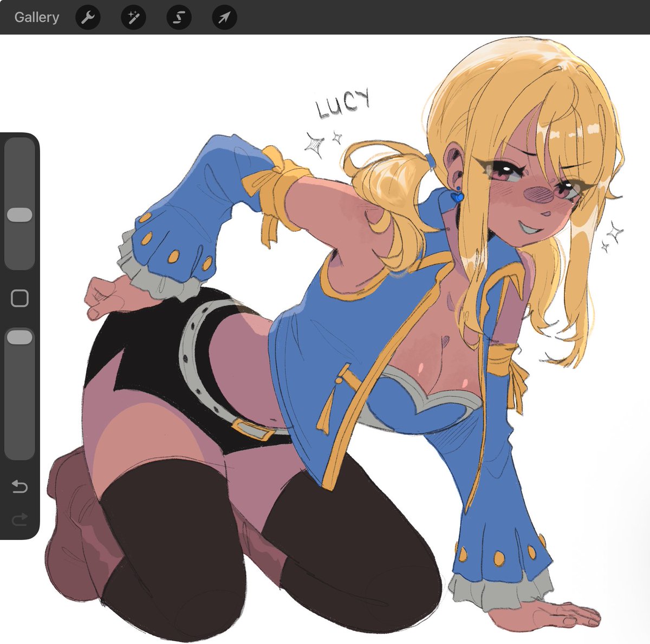This screenshot has width=650, height=644.
Task: Activate the Transform arrow tool
Action: pyautogui.click(x=224, y=17)
